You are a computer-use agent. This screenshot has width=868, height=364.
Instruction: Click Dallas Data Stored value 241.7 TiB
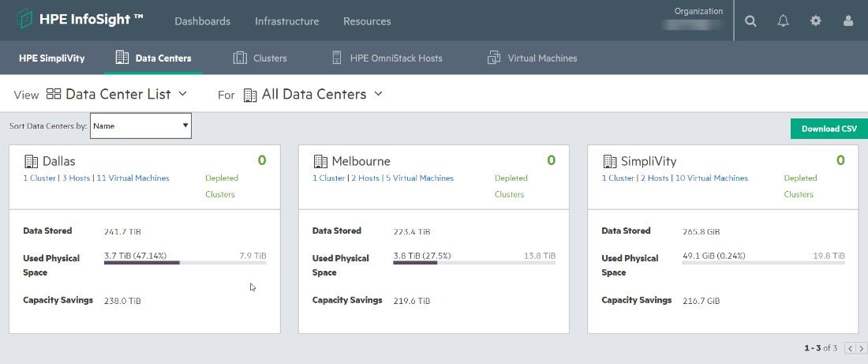[122, 231]
